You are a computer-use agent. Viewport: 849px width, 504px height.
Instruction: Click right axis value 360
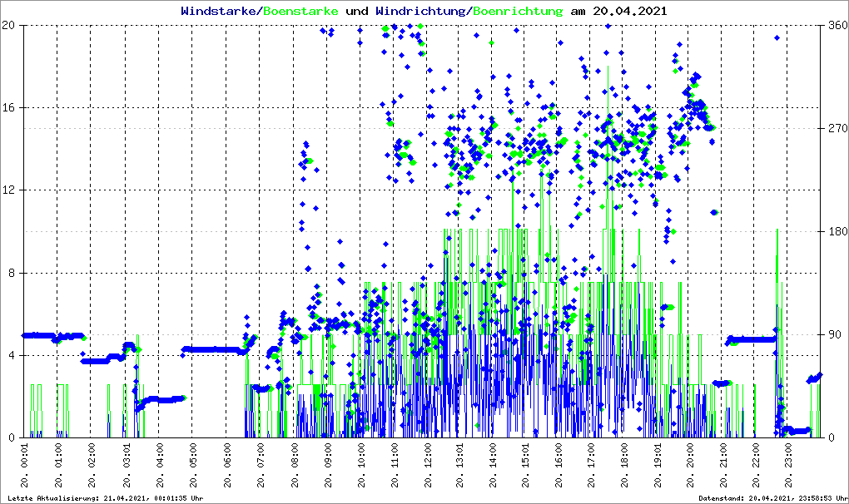tap(838, 25)
